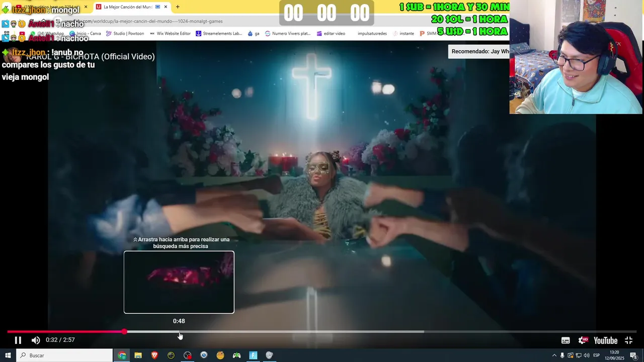Open the 'instante' bookmark

pyautogui.click(x=403, y=34)
